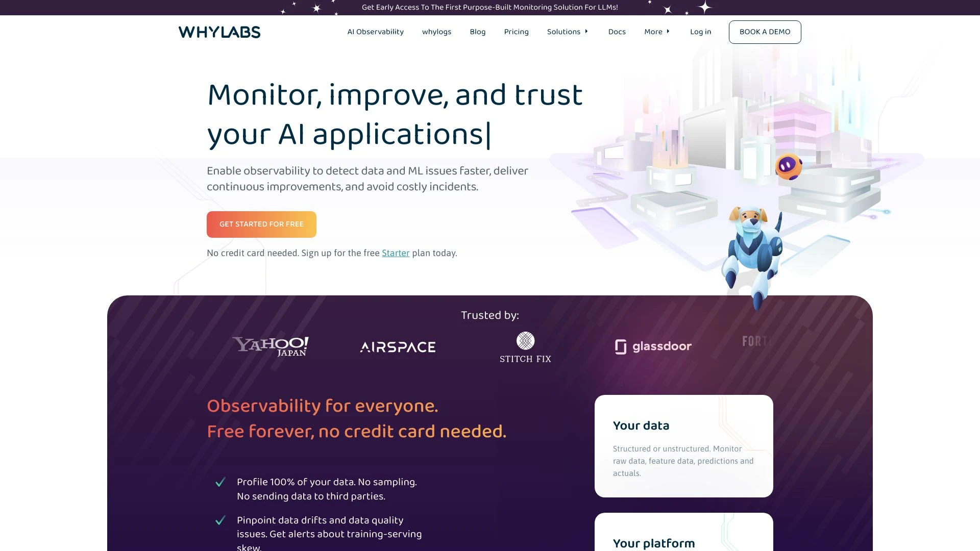Viewport: 980px width, 551px height.
Task: Click the first checkmark toggle for data profiling
Action: coord(221,482)
